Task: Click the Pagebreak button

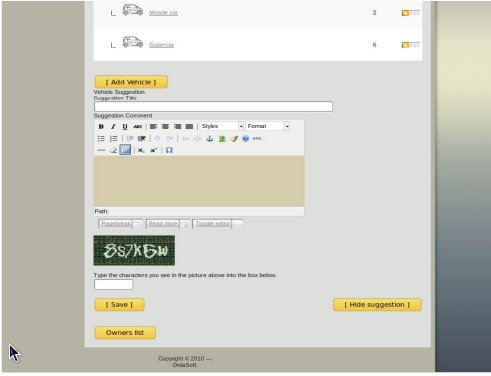Action: (x=121, y=224)
